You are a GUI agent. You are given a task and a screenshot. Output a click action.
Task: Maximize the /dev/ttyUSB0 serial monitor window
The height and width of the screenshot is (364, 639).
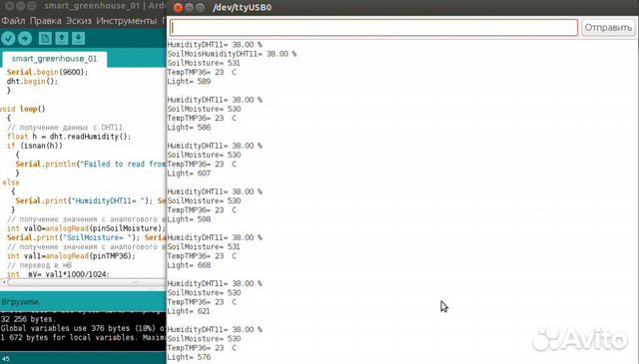[200, 7]
